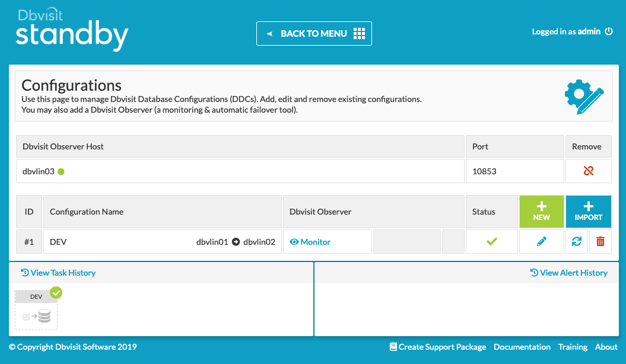Delete the DEV configuration with trash icon
The height and width of the screenshot is (364, 626).
600,241
